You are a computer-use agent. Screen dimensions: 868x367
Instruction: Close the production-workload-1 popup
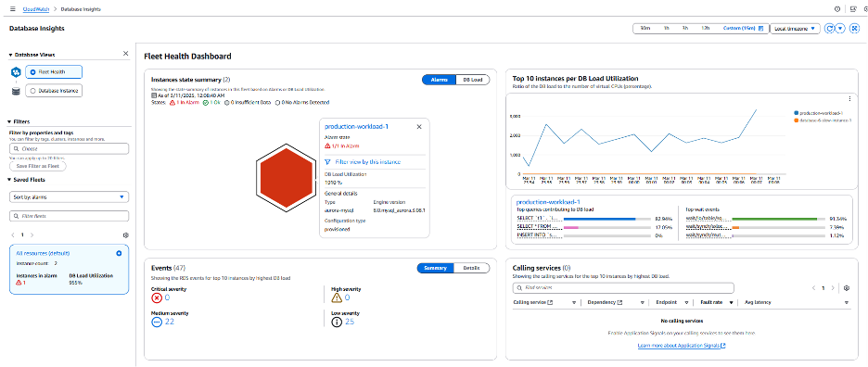419,126
